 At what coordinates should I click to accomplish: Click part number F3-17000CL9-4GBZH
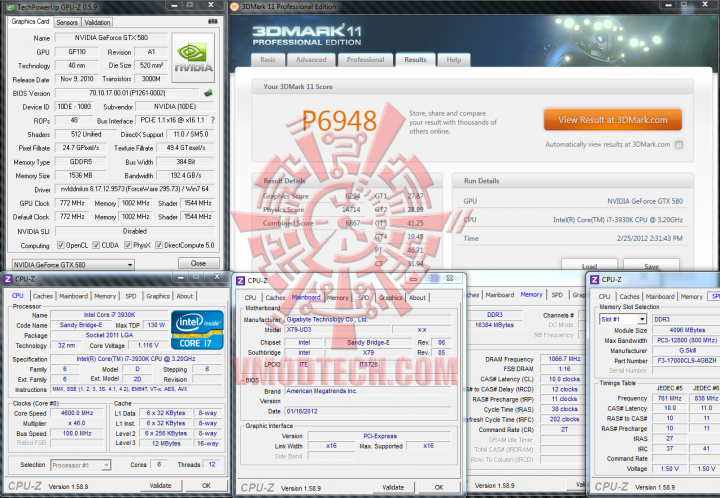[x=686, y=361]
